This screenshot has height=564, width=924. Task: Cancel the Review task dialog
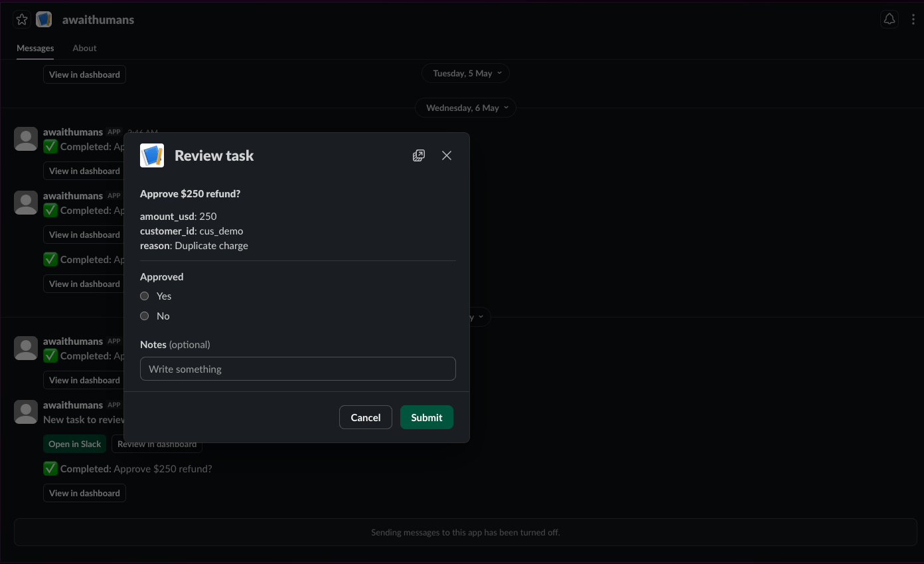tap(366, 417)
